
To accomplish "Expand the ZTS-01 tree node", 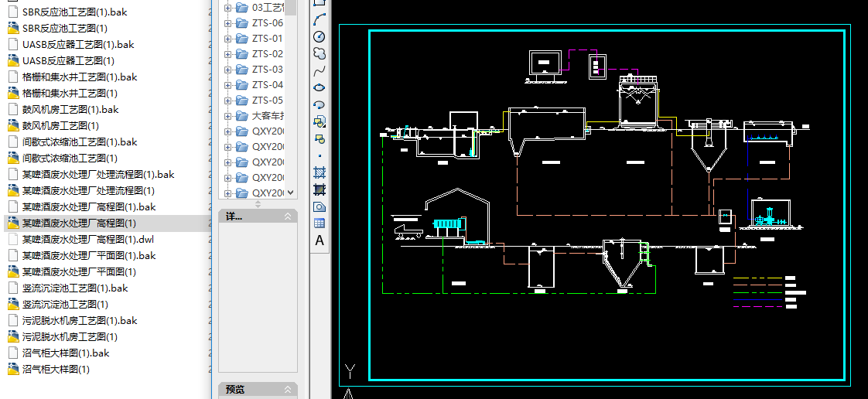I will [x=227, y=39].
